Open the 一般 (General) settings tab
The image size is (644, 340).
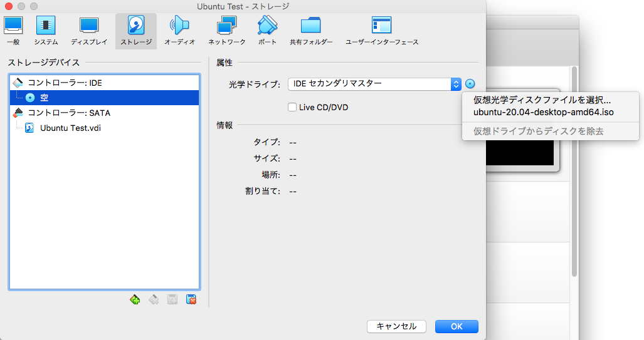point(13,31)
